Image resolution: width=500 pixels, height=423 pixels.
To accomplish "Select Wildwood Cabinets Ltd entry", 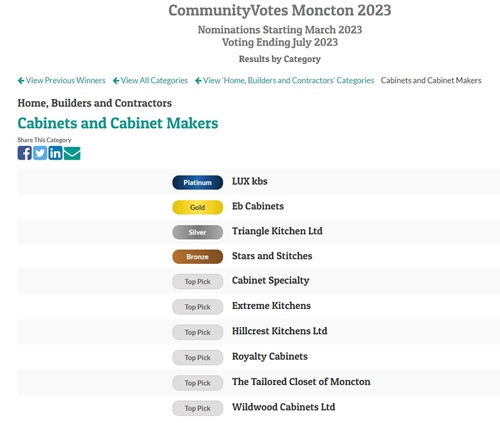I will tap(284, 407).
